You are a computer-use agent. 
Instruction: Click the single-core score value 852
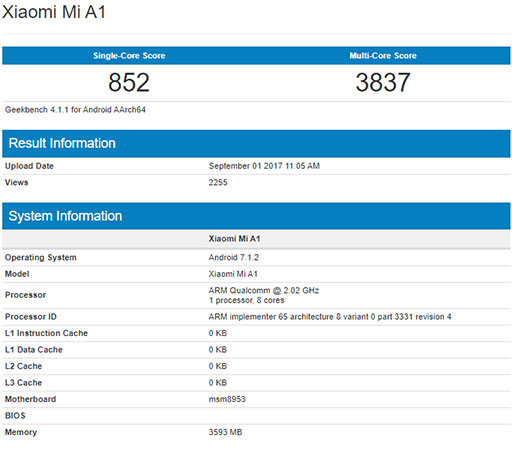[x=129, y=82]
